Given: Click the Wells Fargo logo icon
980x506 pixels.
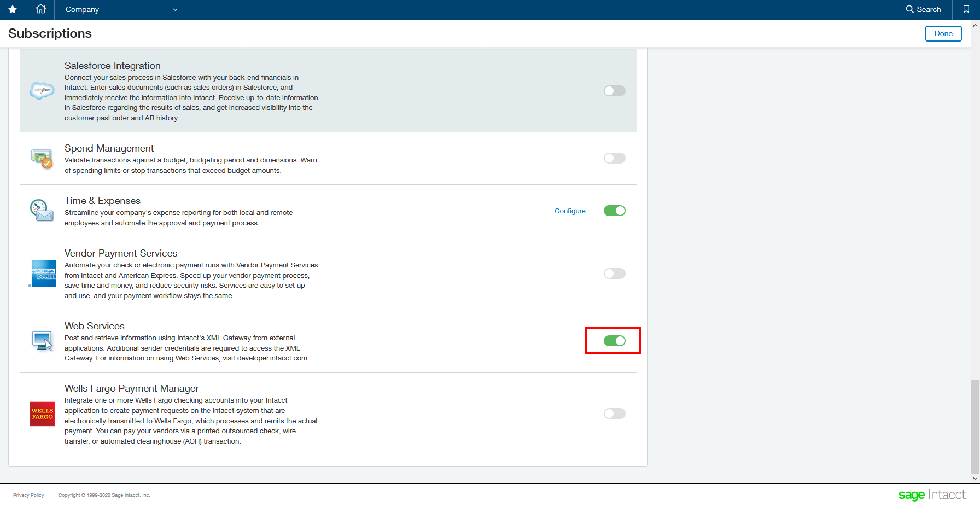Looking at the screenshot, I should (x=42, y=414).
